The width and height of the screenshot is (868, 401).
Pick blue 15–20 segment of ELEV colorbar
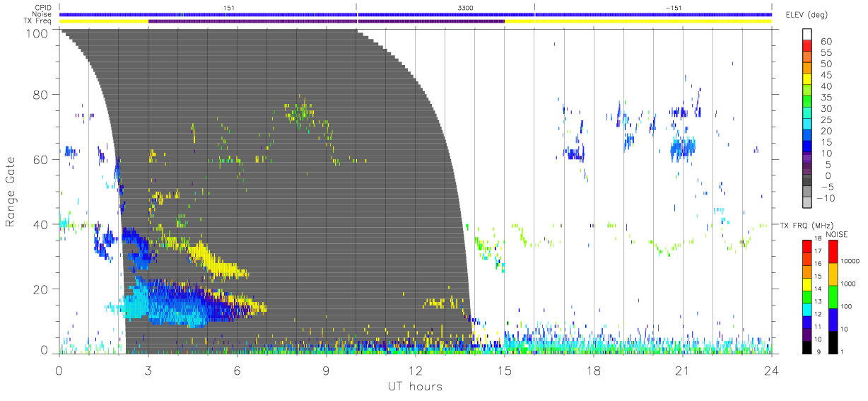tap(808, 136)
